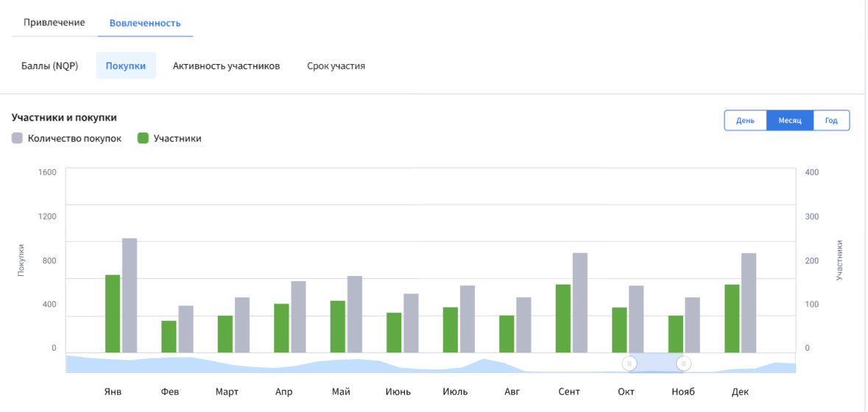Switch to the Привлечение tab
The image size is (868, 412).
[54, 23]
